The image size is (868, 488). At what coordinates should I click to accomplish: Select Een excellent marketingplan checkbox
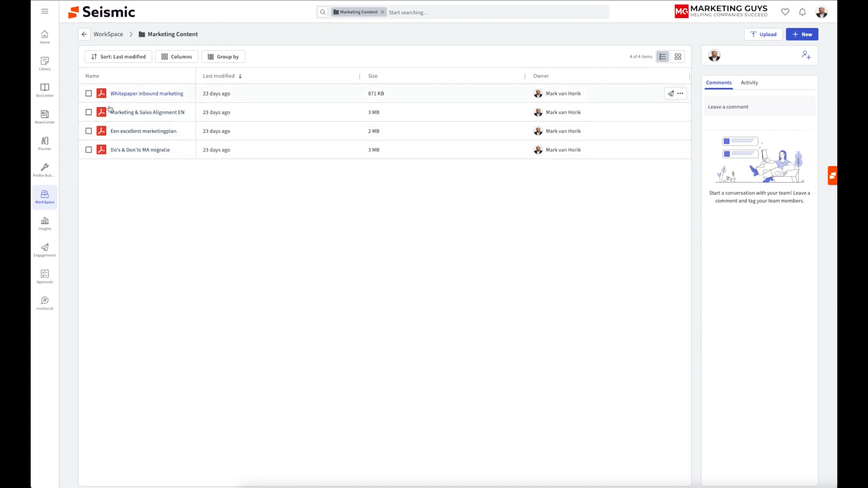88,131
